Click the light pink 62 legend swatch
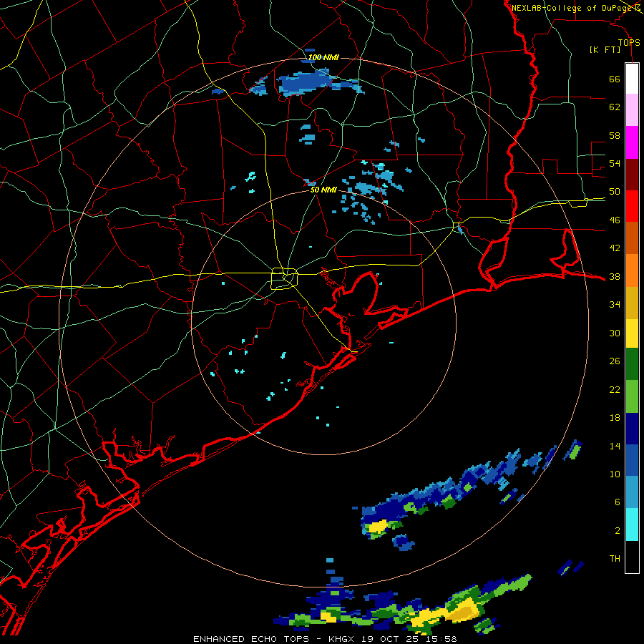644x644 pixels. click(632, 109)
